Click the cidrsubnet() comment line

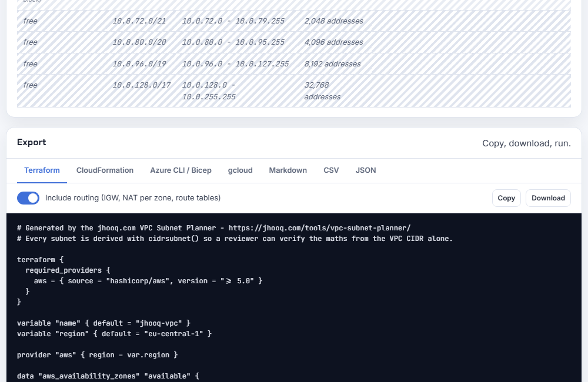click(x=235, y=239)
